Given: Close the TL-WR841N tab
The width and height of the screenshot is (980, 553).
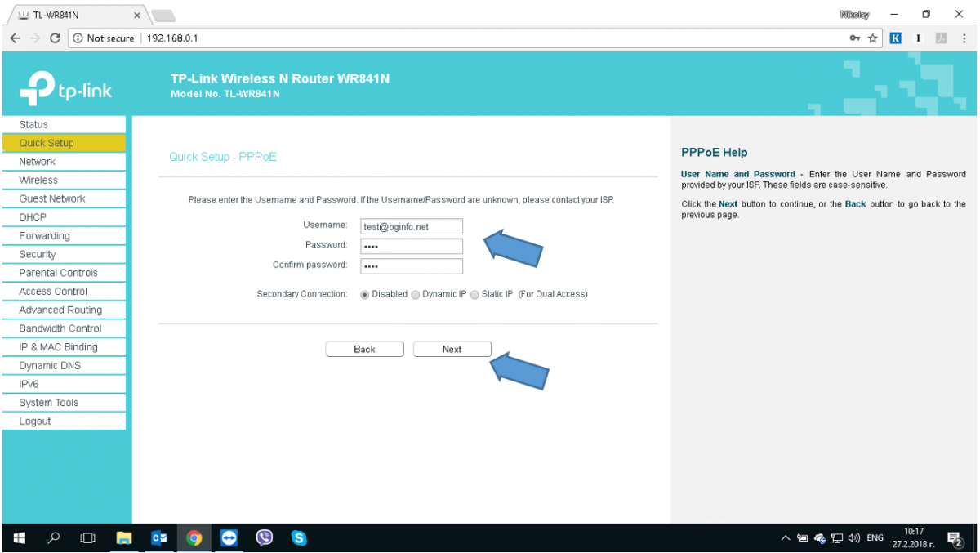Looking at the screenshot, I should [136, 15].
